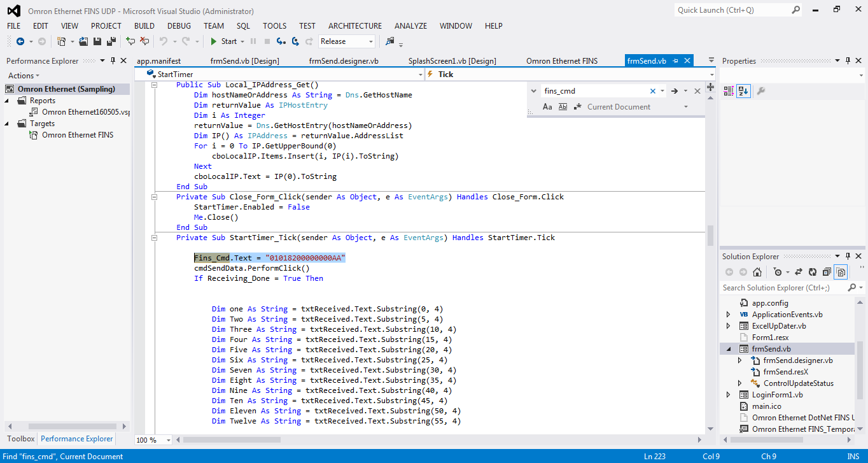Comment out selected lines via toolbar icon

pos(130,41)
